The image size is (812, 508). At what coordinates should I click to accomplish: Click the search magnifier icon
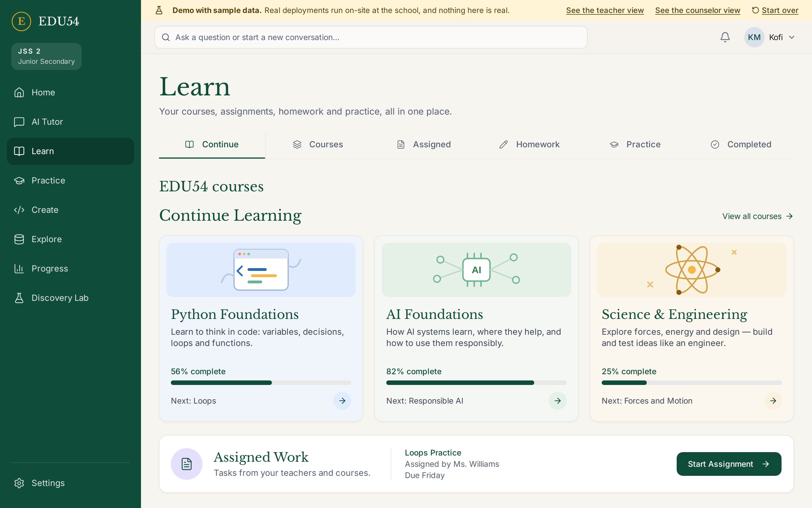(166, 37)
